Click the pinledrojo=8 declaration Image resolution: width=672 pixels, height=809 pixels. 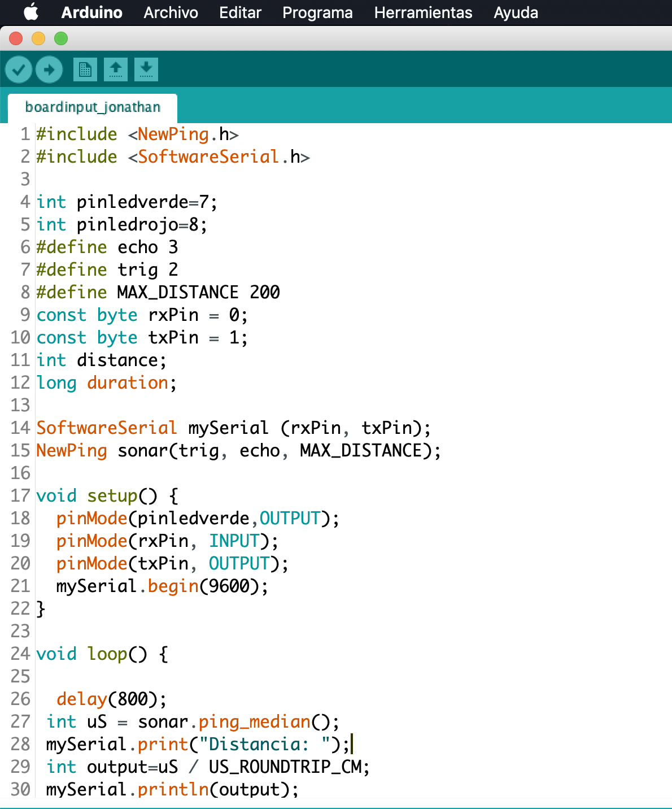tap(122, 225)
